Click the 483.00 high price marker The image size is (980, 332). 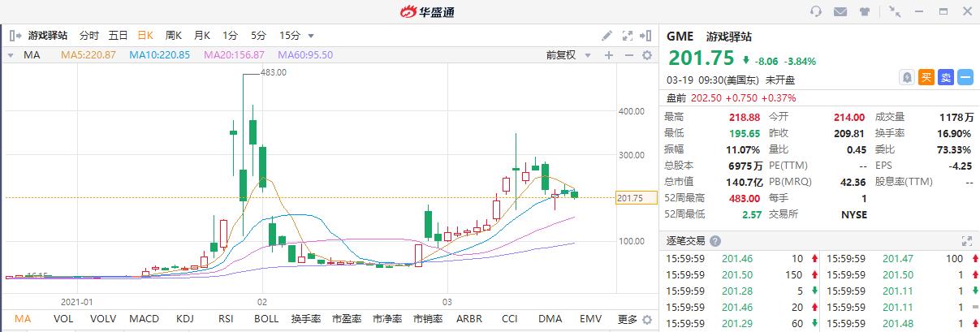click(274, 73)
